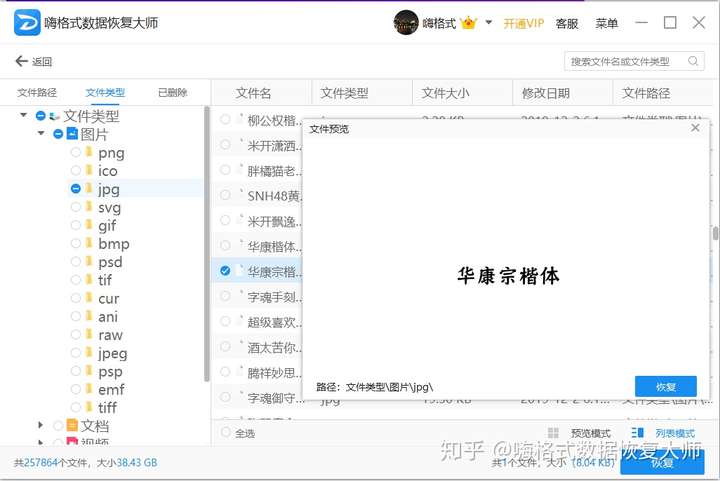The width and height of the screenshot is (720, 481).
Task: Switch to the 文件类型 tab
Action: pyautogui.click(x=105, y=92)
